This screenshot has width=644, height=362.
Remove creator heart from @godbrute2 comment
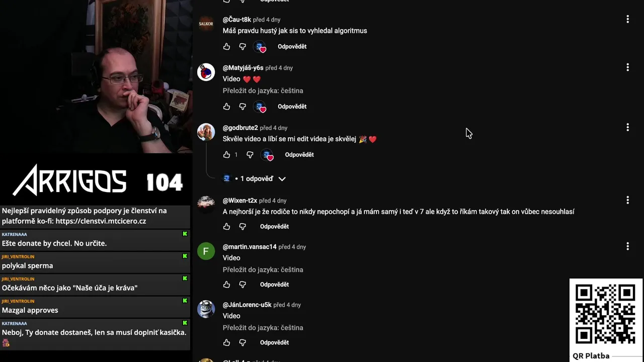[267, 155]
